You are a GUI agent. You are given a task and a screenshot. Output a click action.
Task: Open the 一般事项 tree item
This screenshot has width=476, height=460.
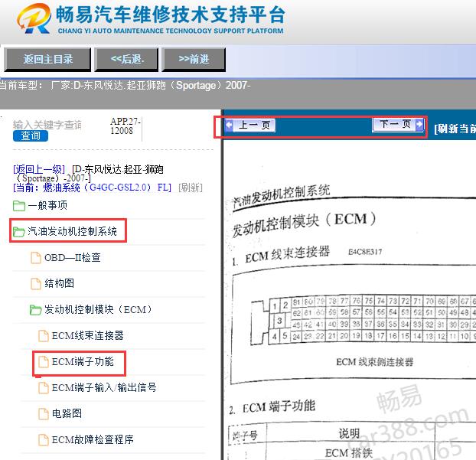tap(47, 206)
